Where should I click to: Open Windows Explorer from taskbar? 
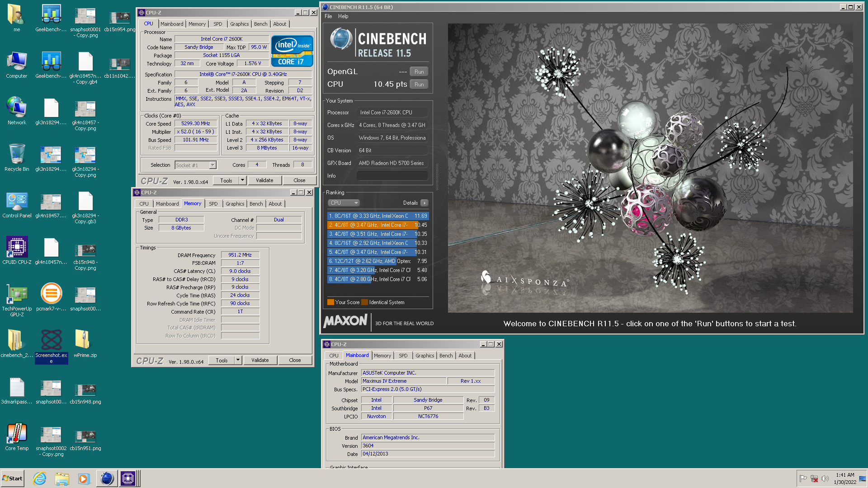click(62, 479)
